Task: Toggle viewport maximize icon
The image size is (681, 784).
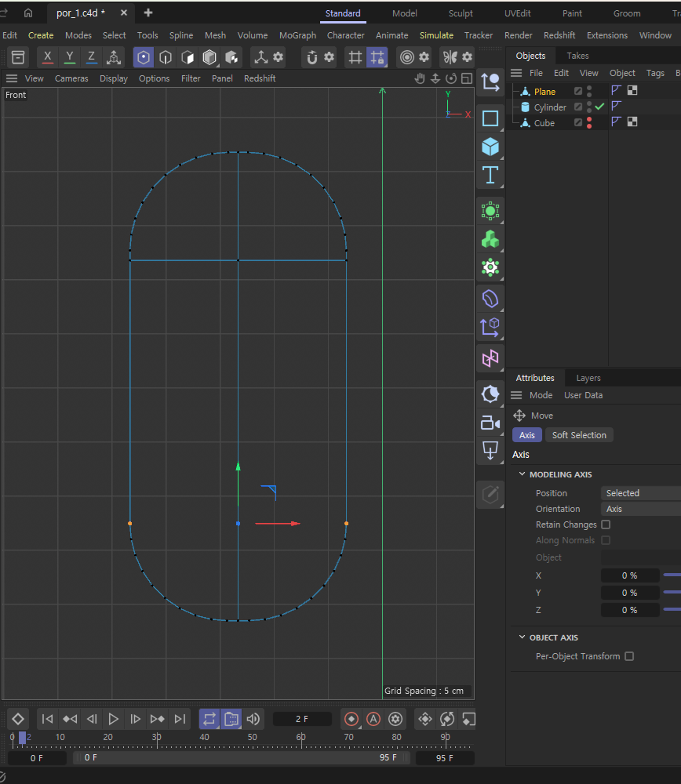Action: (467, 78)
